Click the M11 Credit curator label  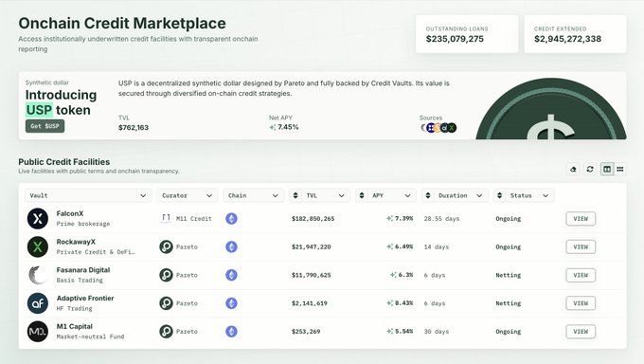194,219
